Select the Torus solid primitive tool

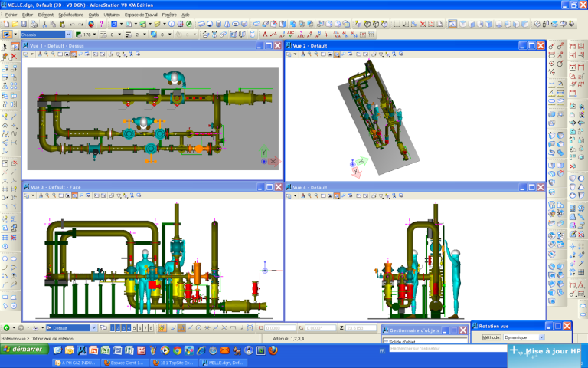coord(236,24)
